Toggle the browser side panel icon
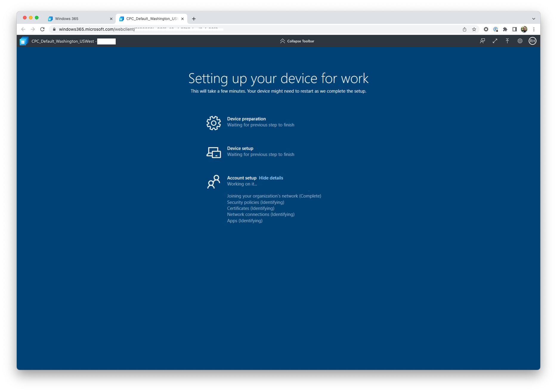Viewport: 557px width, 392px height. coord(515,29)
